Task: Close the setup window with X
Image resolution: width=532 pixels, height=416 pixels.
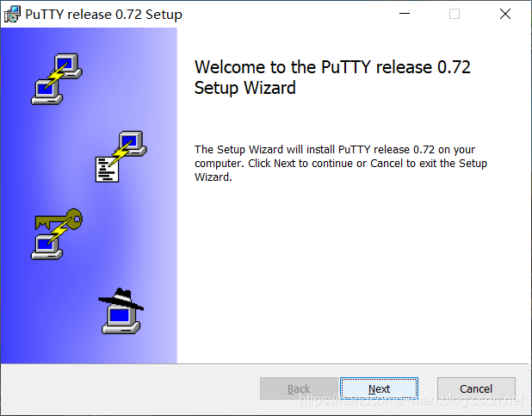Action: click(504, 14)
